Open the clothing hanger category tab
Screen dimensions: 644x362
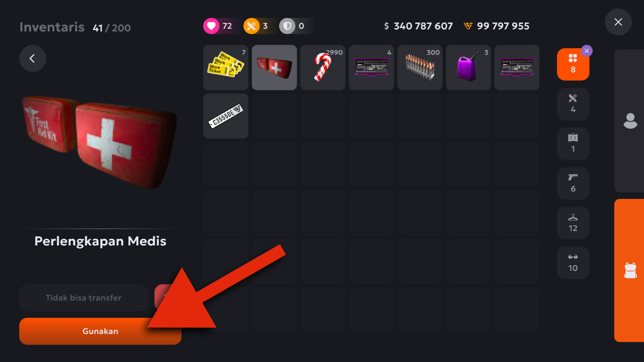(573, 223)
